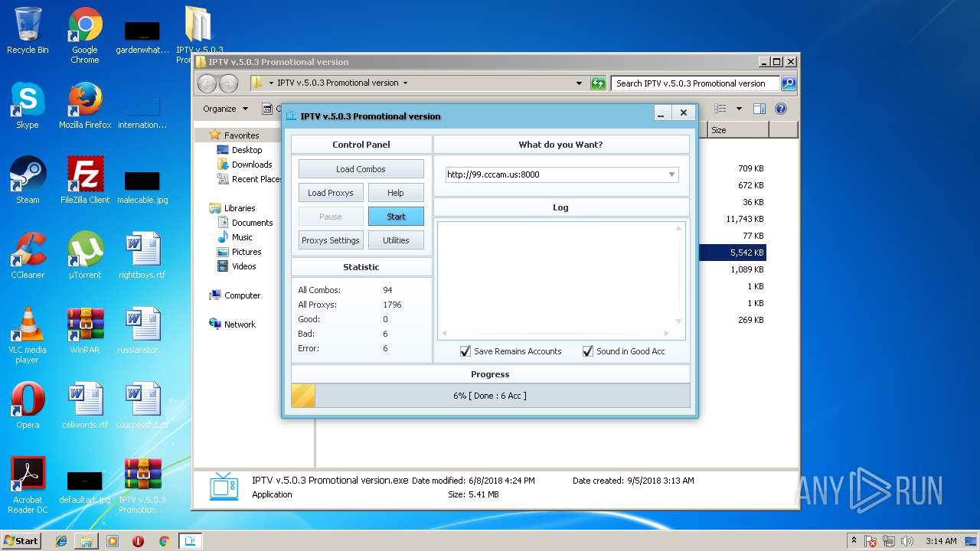This screenshot has width=980, height=551.
Task: Open the Videos library
Action: pyautogui.click(x=237, y=266)
